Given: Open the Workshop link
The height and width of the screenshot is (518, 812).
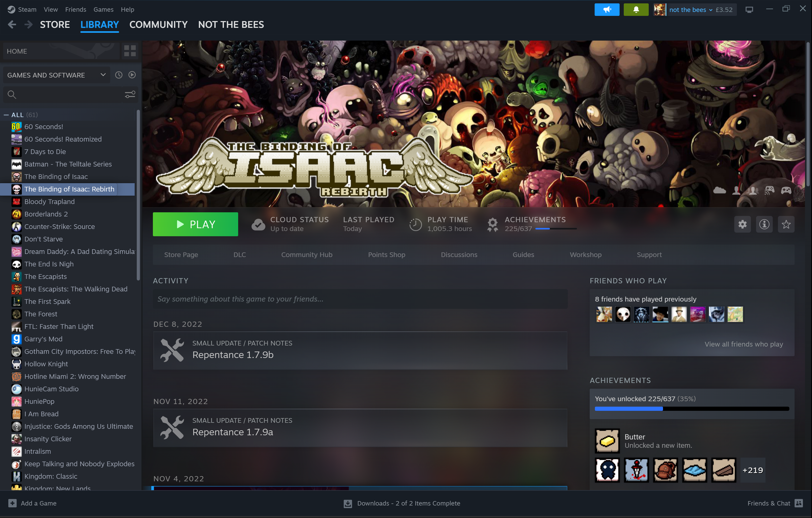Looking at the screenshot, I should click(x=585, y=255).
